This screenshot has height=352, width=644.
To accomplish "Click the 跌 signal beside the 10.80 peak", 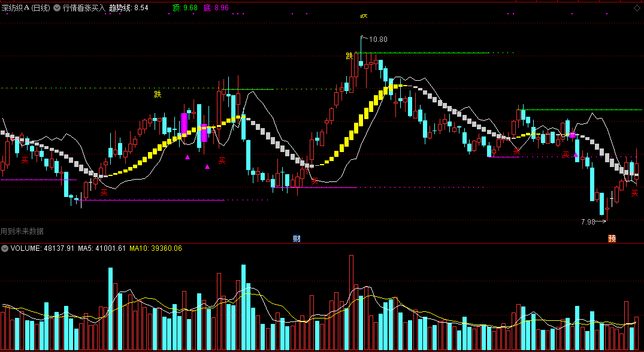I will point(349,56).
